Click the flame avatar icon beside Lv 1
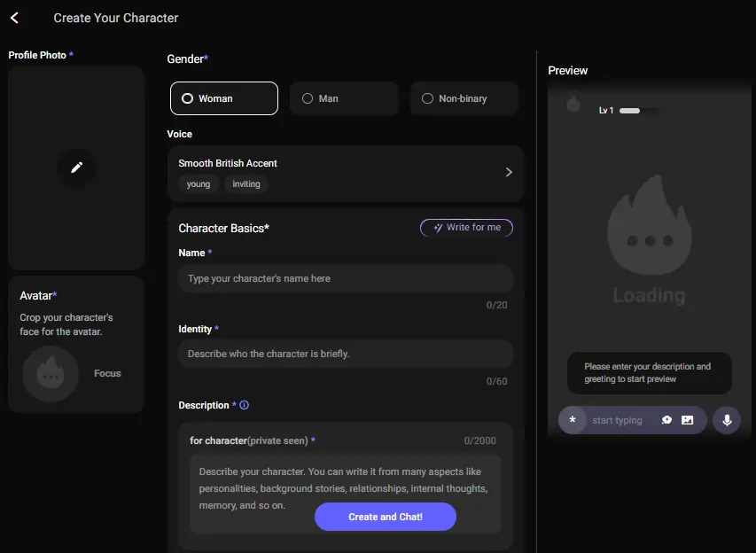 pos(573,105)
